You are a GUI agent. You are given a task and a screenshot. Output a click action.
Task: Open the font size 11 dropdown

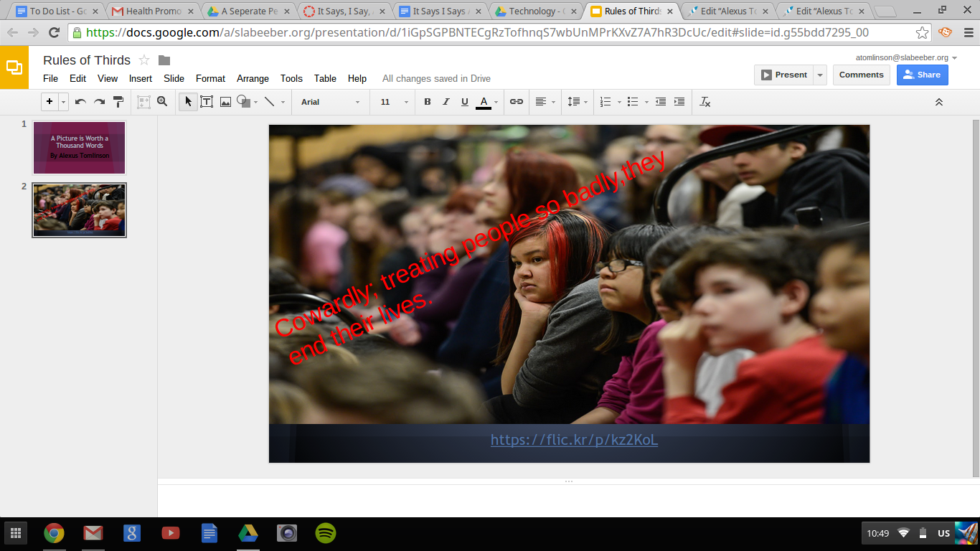[394, 102]
